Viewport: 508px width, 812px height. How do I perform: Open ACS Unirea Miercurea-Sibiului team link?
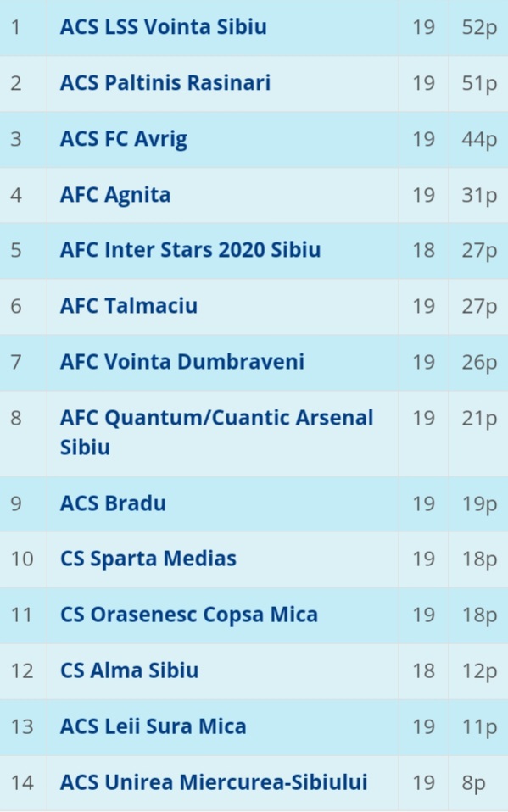click(x=214, y=782)
